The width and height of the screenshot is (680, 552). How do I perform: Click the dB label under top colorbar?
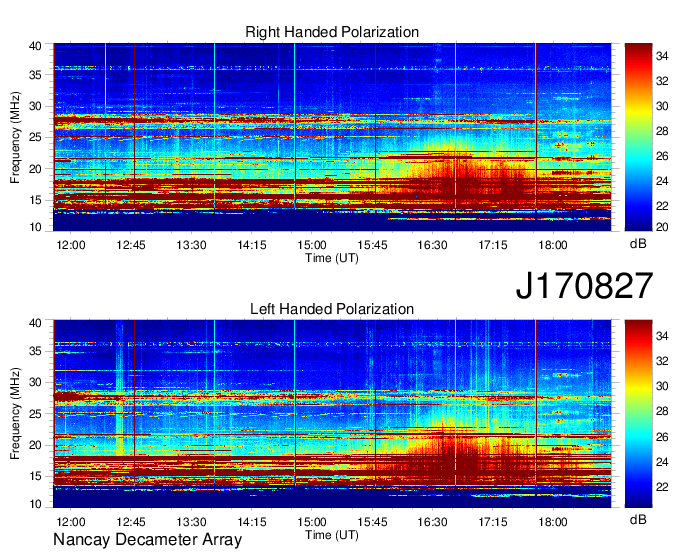coord(638,244)
